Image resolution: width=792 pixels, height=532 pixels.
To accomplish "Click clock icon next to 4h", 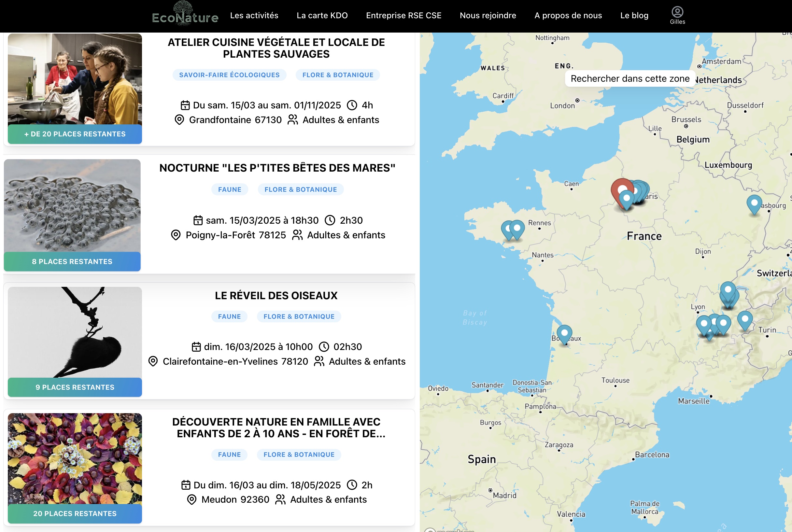I will [x=352, y=105].
